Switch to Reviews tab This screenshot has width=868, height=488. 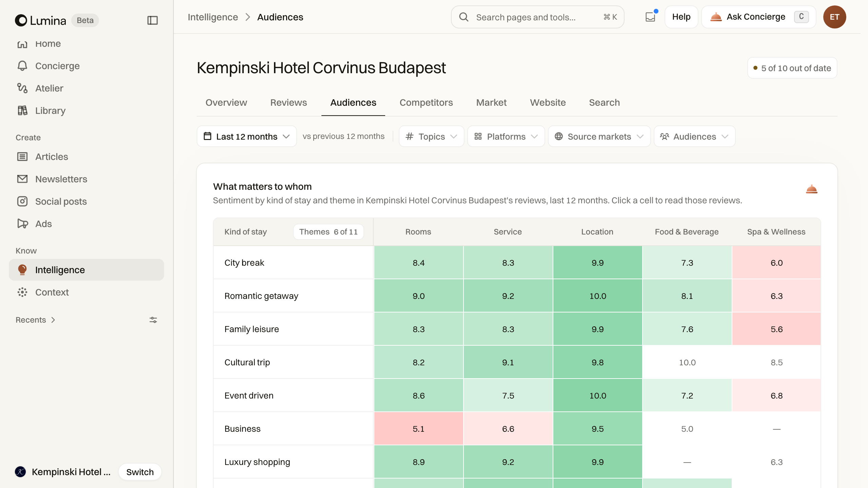(289, 103)
